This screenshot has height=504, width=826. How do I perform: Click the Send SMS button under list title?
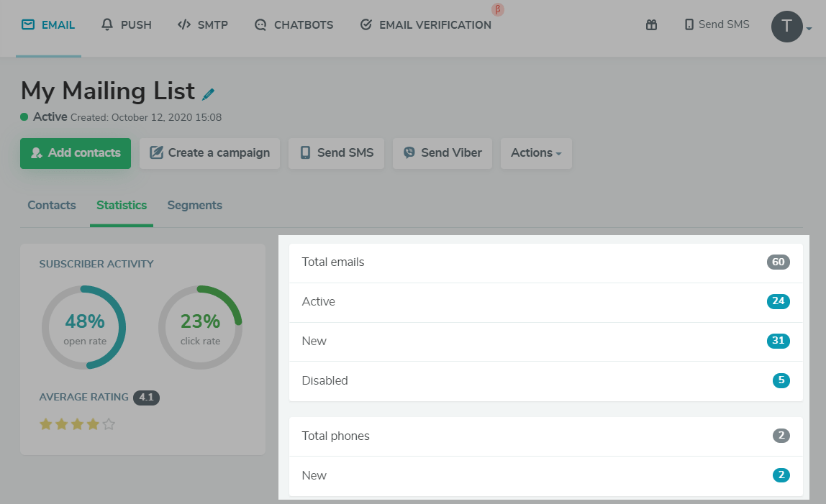pyautogui.click(x=337, y=153)
